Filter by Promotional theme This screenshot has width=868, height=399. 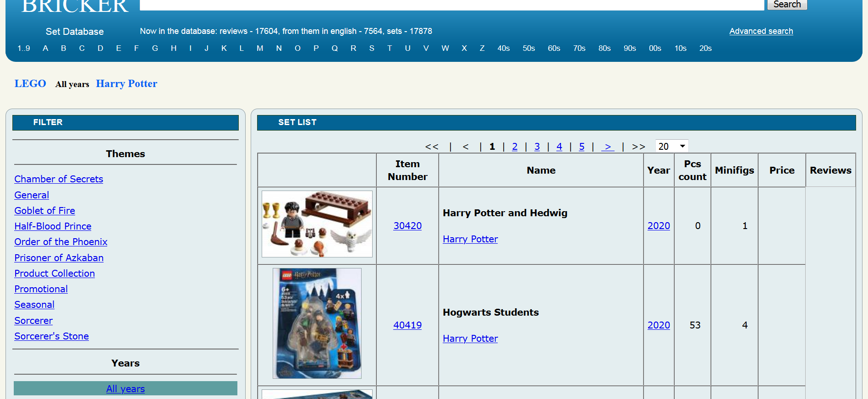(41, 289)
